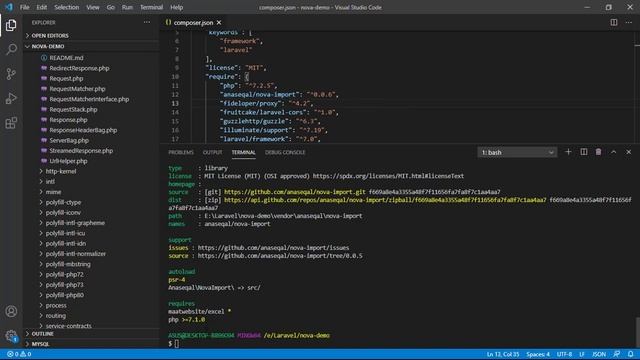Change indentation via Spaces: 4
Image resolution: width=640 pixels, height=360 pixels.
pos(538,354)
